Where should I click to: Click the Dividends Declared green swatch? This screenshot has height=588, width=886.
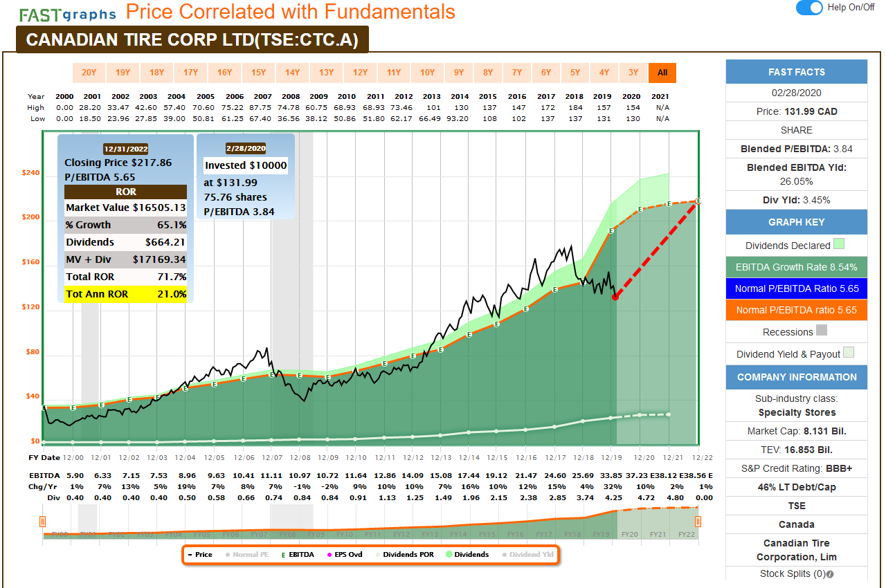(x=839, y=244)
